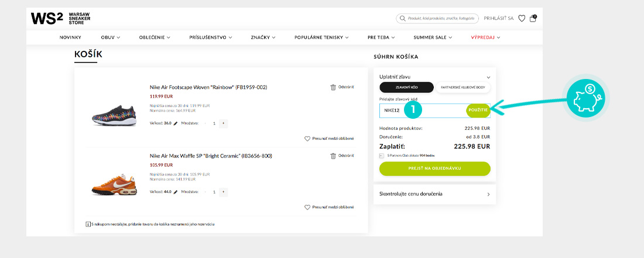Remove Nike Air Footscape Woven with trash icon

(333, 87)
